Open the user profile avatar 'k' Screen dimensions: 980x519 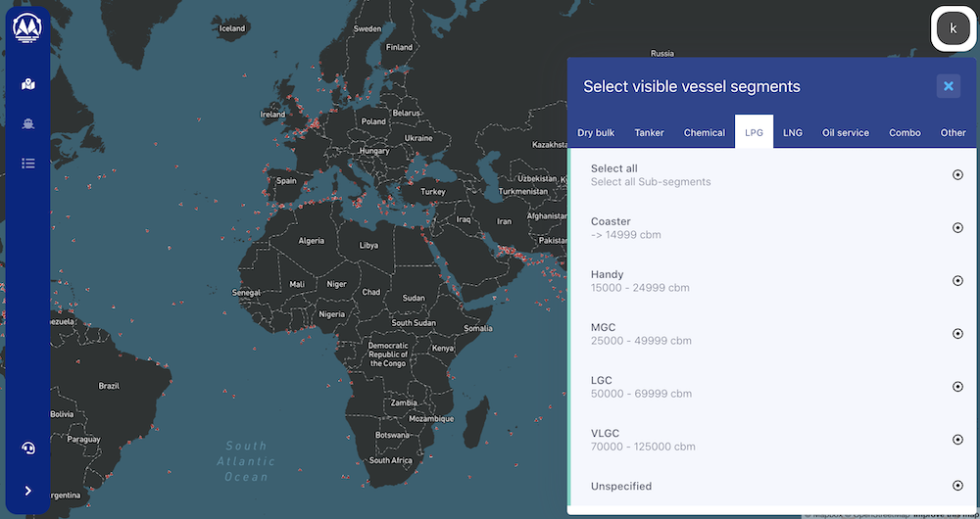click(953, 28)
